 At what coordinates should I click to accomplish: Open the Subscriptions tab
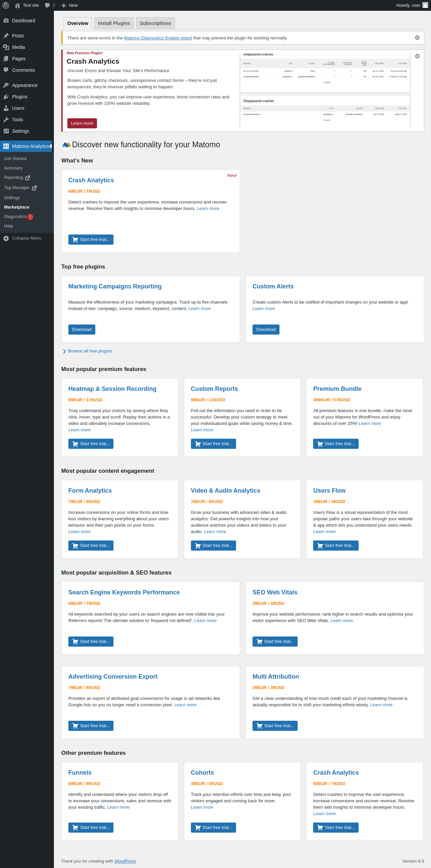click(x=155, y=23)
